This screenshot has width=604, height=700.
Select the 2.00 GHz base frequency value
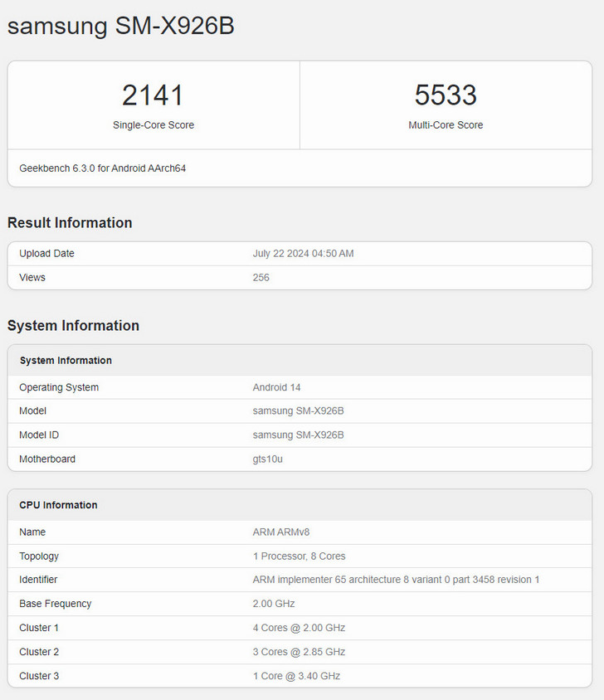(274, 604)
